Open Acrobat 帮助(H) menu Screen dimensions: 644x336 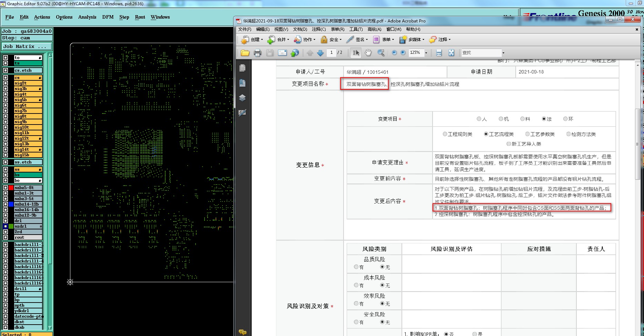[x=413, y=29]
